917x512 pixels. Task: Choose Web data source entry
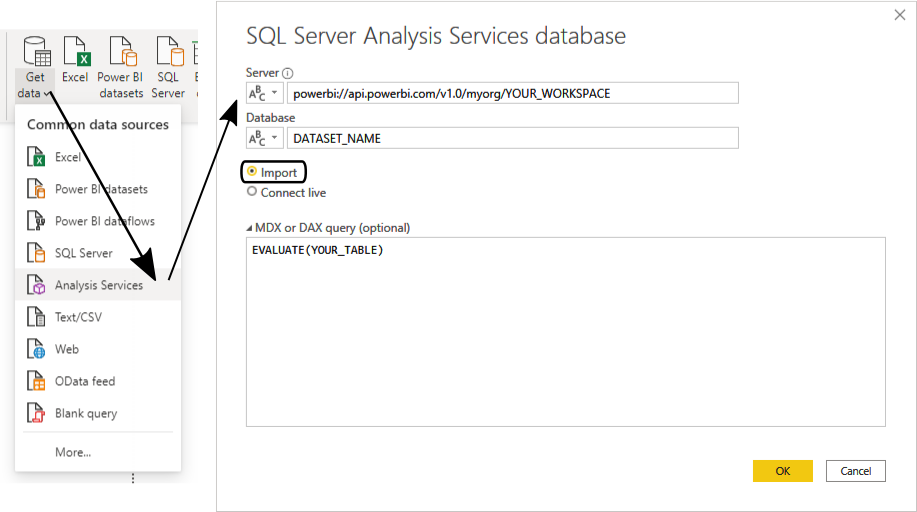point(98,349)
